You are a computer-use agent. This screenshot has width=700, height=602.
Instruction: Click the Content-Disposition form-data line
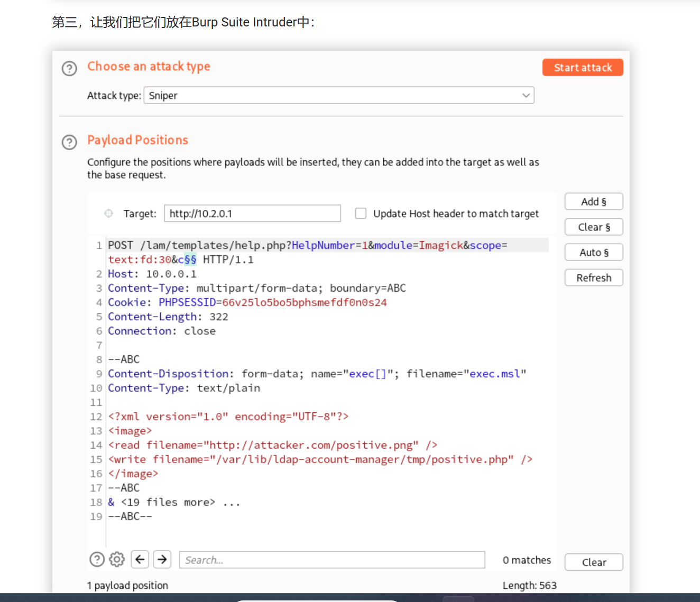[x=317, y=374]
